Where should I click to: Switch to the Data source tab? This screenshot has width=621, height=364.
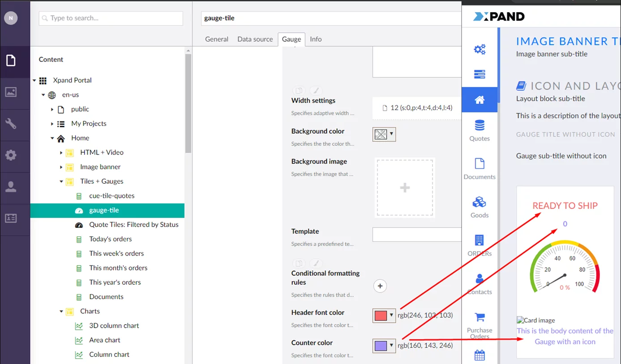click(x=255, y=39)
